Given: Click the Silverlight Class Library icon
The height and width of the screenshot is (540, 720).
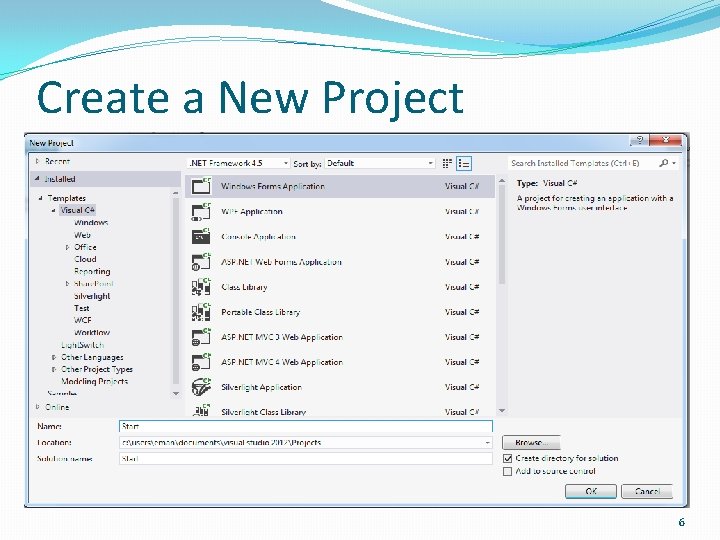Looking at the screenshot, I should pos(201,411).
